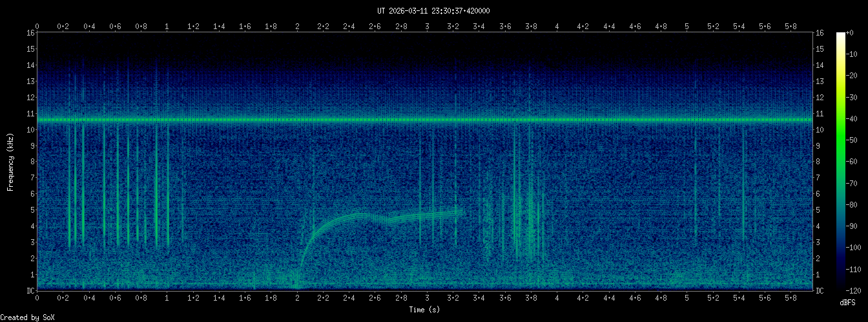Click the dBFS label under color bar
This screenshot has width=868, height=322.
pos(849,303)
